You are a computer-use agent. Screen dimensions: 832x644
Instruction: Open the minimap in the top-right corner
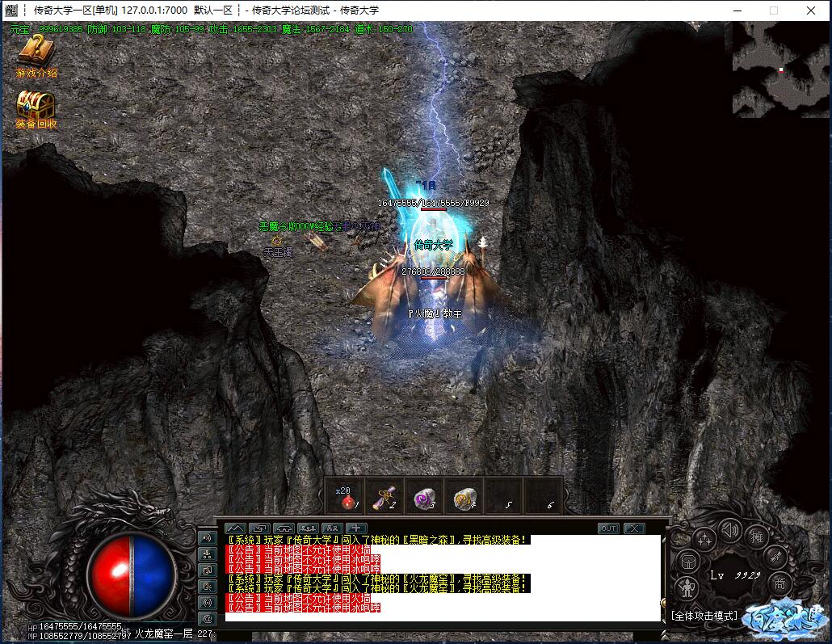point(780,69)
